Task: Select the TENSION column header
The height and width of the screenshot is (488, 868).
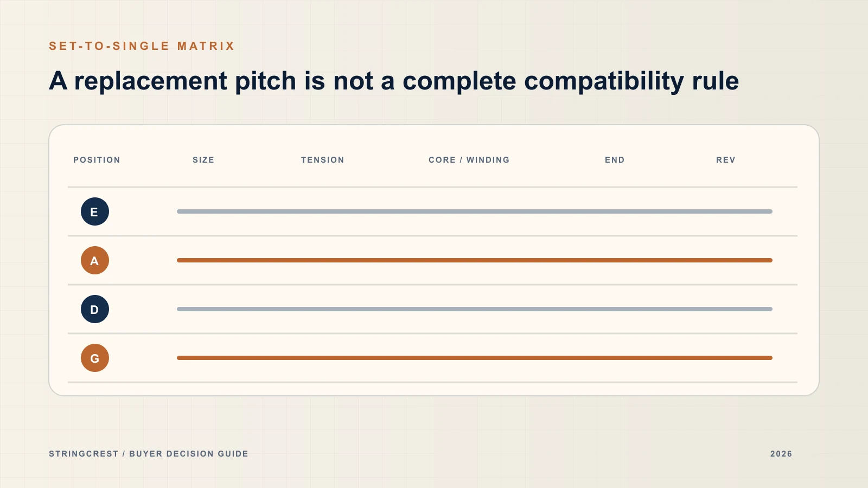Action: 323,160
